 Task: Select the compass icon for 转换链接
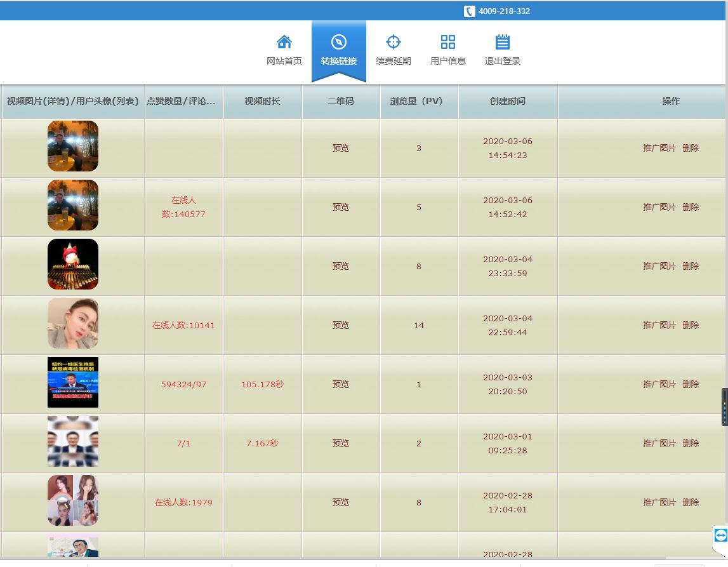point(339,43)
